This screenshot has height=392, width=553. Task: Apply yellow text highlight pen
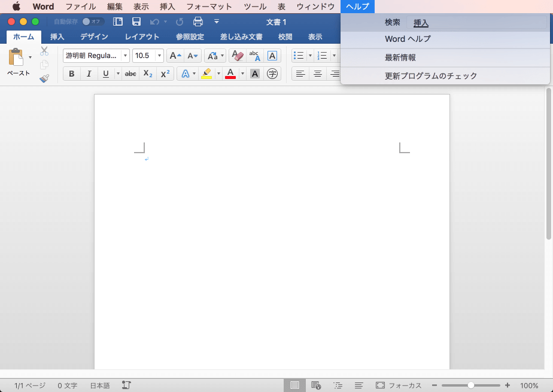(x=206, y=74)
